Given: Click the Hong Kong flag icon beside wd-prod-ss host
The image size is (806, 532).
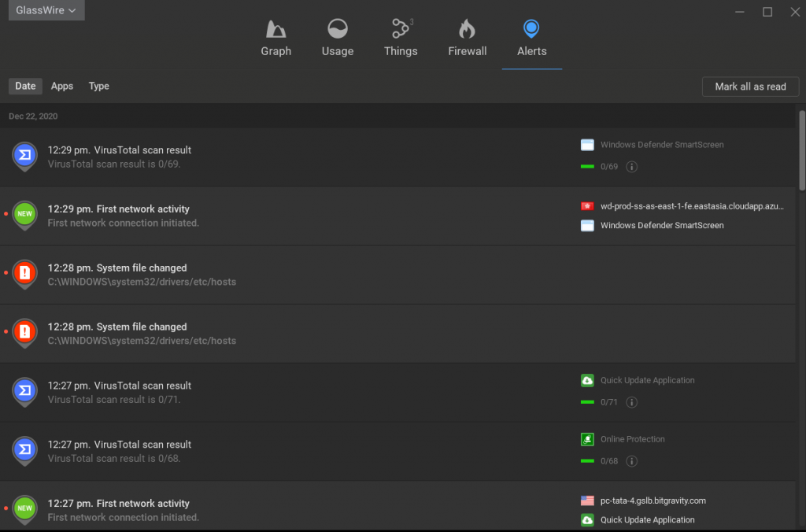Looking at the screenshot, I should pos(587,206).
